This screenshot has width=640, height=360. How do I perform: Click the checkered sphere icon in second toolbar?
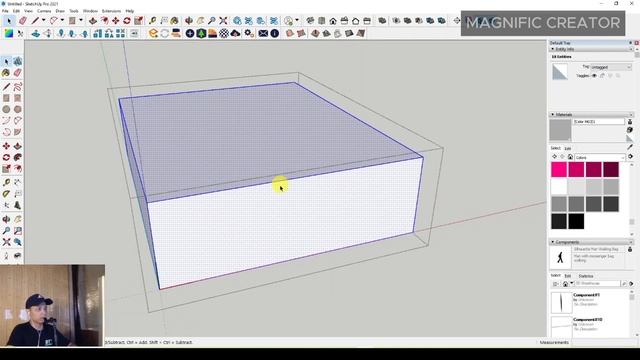[224, 33]
